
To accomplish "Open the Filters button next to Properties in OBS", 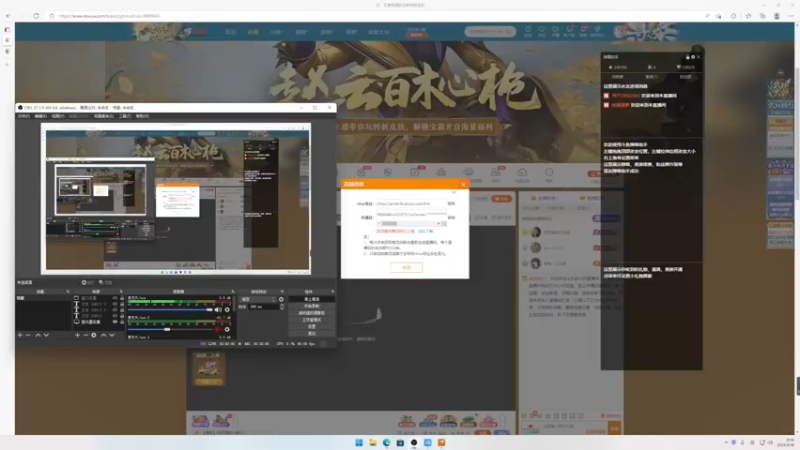I will [x=106, y=282].
